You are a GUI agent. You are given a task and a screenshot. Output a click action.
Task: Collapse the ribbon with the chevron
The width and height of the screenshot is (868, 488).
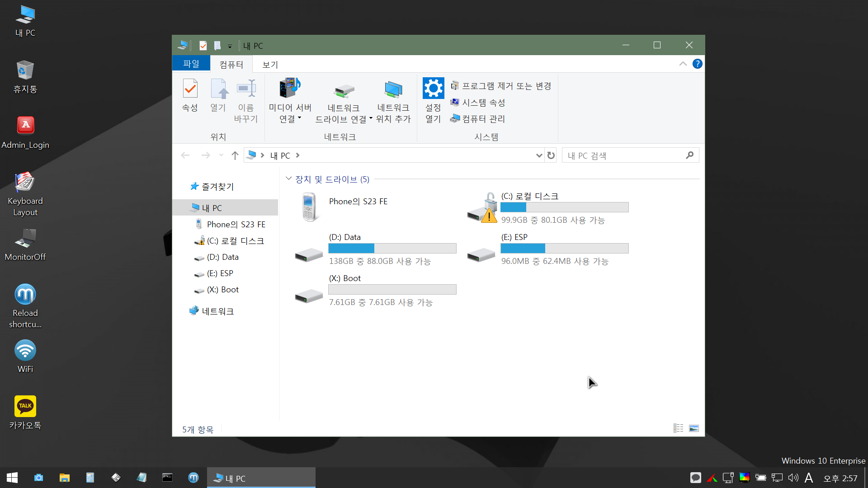tap(683, 64)
